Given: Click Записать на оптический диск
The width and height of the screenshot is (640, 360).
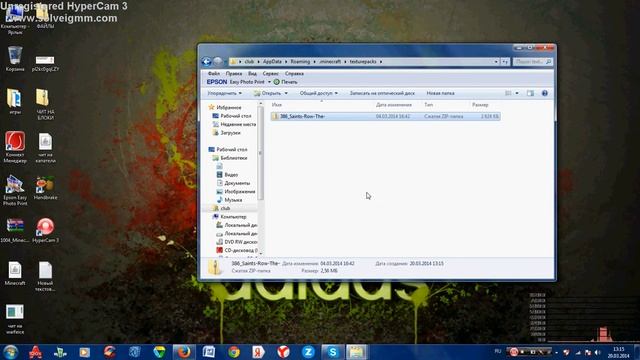Looking at the screenshot, I should (x=382, y=93).
